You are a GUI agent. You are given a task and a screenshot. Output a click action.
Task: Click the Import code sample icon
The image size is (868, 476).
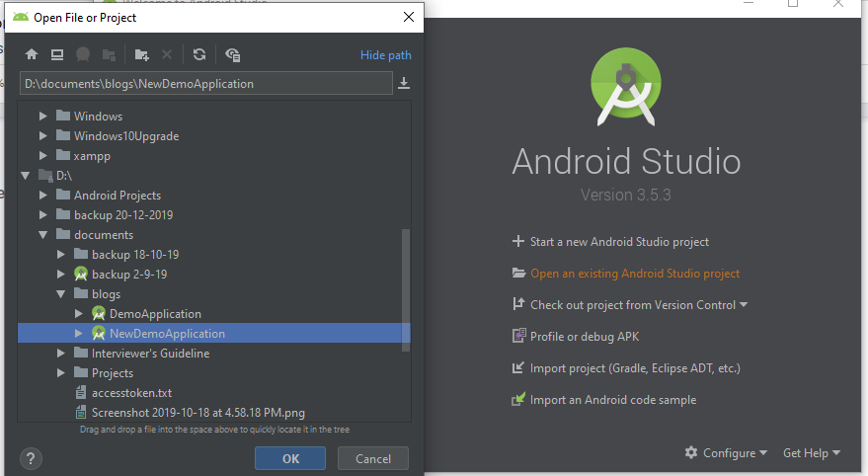tap(518, 399)
